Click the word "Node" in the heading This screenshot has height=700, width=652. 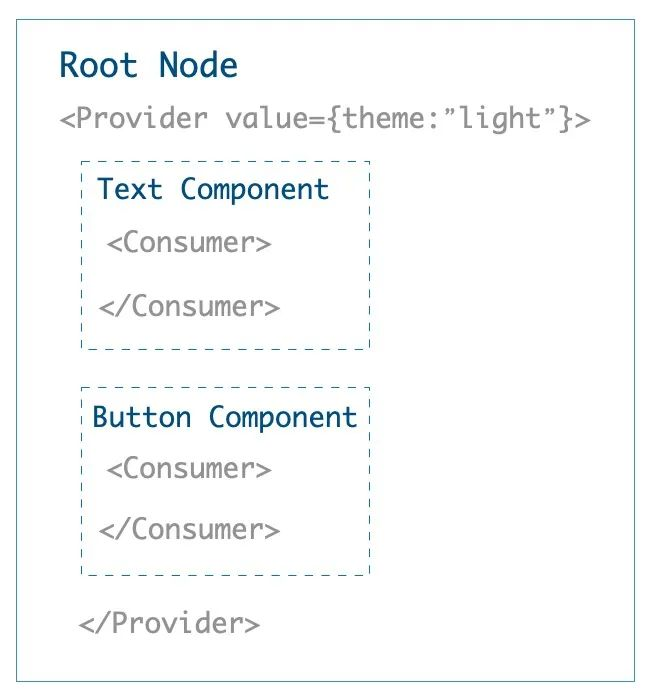pyautogui.click(x=198, y=66)
